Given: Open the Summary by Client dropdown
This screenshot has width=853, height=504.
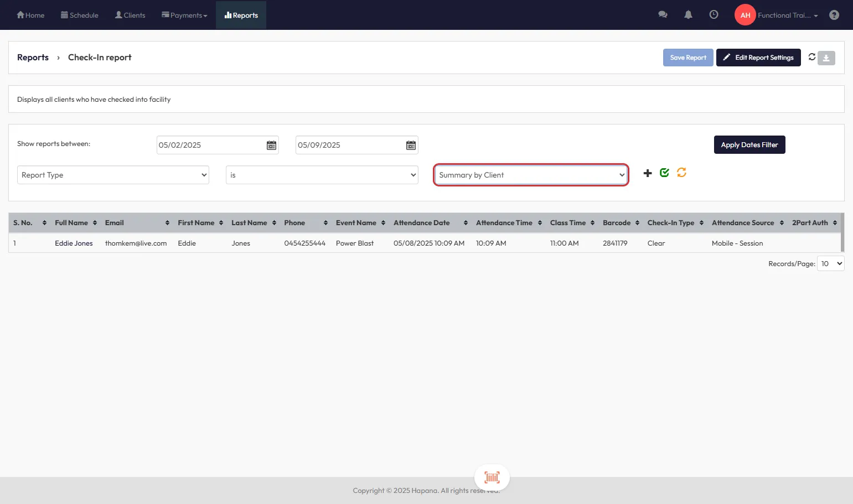Looking at the screenshot, I should tap(531, 175).
